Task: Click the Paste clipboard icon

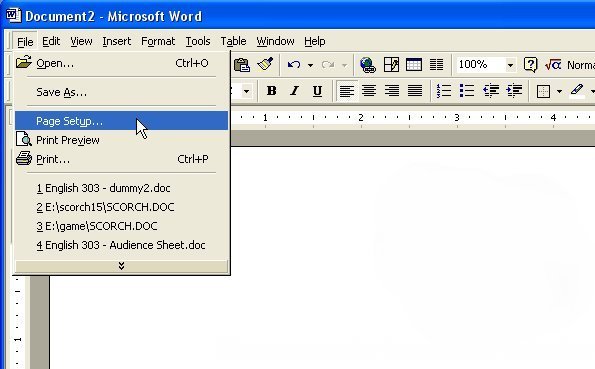Action: pos(242,65)
